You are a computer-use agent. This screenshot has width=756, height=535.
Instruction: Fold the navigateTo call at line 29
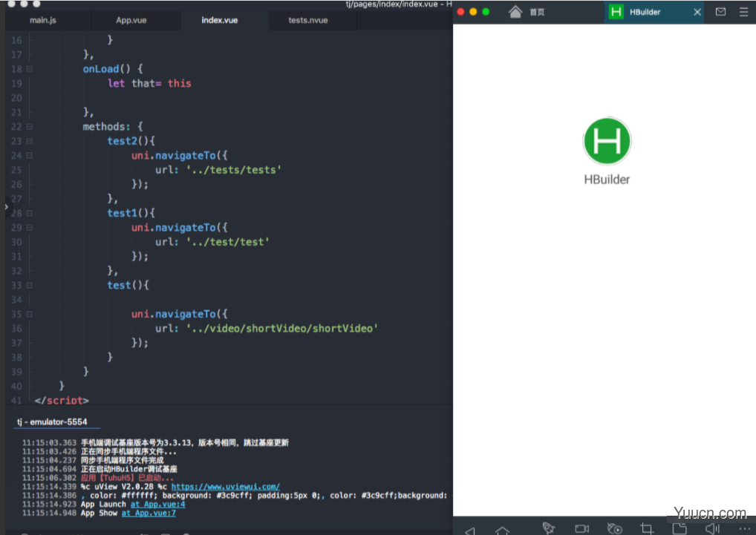tap(30, 227)
